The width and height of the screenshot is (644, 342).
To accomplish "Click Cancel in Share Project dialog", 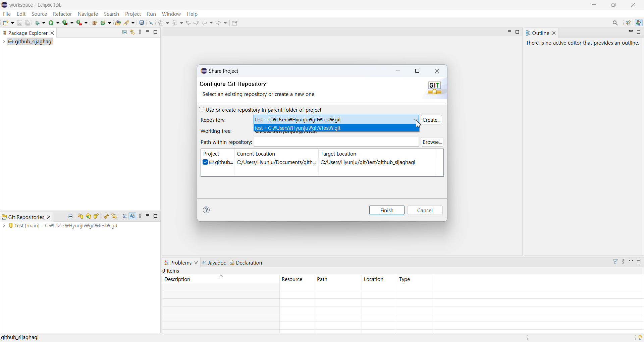I will click(x=425, y=210).
